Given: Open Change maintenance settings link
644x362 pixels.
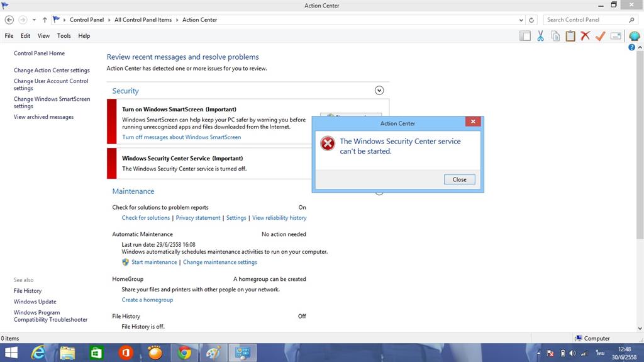Looking at the screenshot, I should click(219, 262).
